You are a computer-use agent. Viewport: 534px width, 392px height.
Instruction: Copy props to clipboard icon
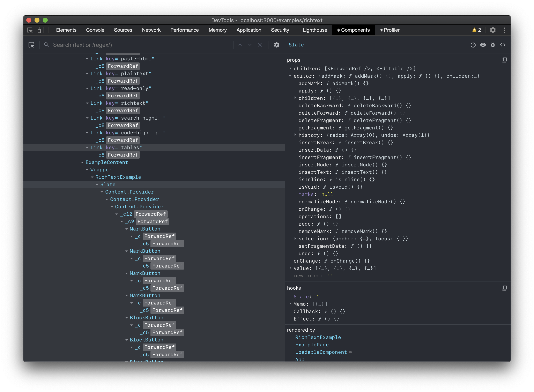[504, 60]
